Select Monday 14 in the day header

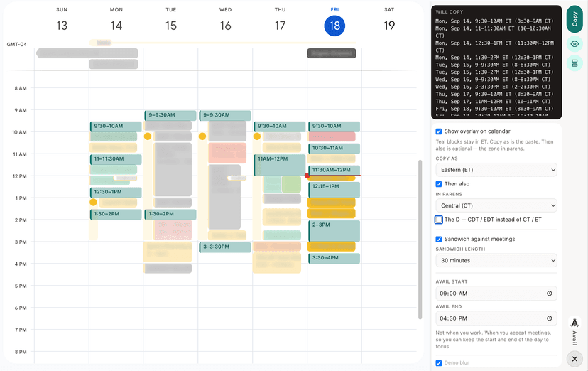pyautogui.click(x=116, y=26)
